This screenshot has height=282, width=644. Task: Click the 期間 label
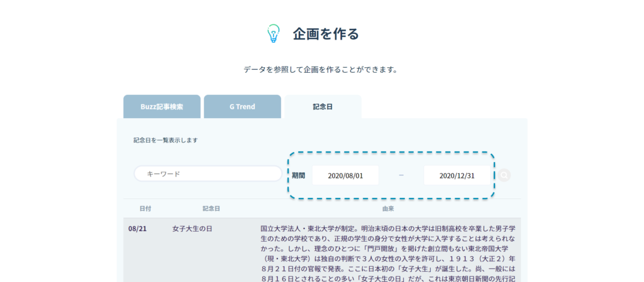tap(298, 175)
